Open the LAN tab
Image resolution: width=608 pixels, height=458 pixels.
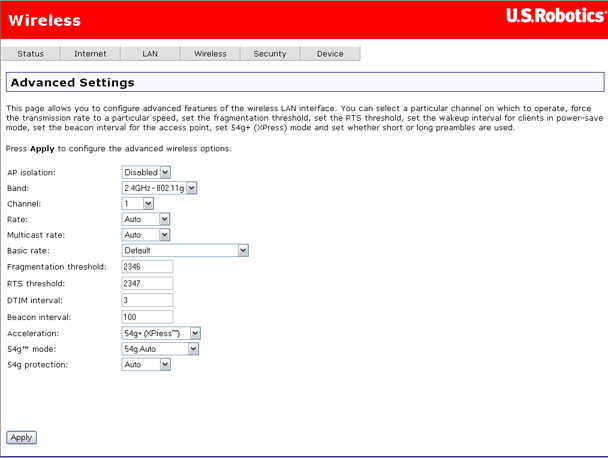[150, 54]
